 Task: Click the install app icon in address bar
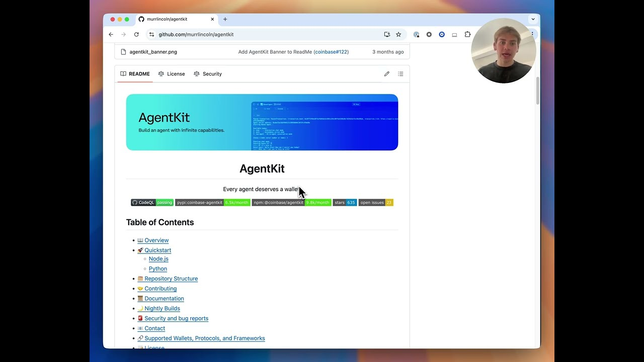tap(387, 35)
